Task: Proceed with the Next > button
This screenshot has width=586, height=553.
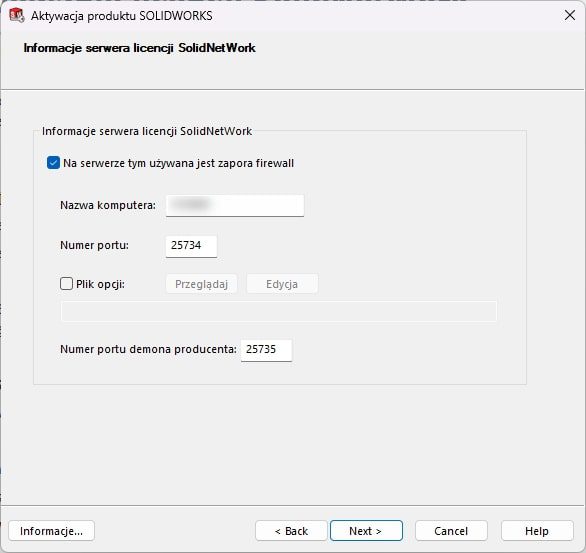Action: pyautogui.click(x=366, y=531)
